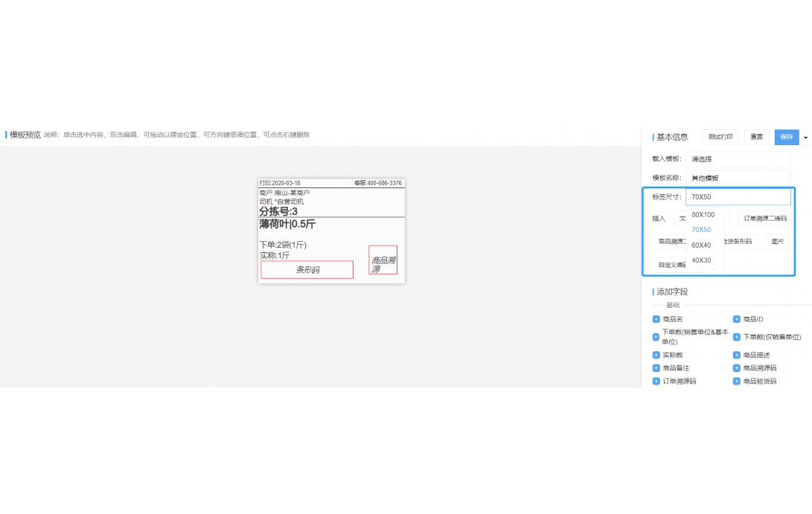Choose 70X50 in the size list
The height and width of the screenshot is (514, 812).
[702, 229]
